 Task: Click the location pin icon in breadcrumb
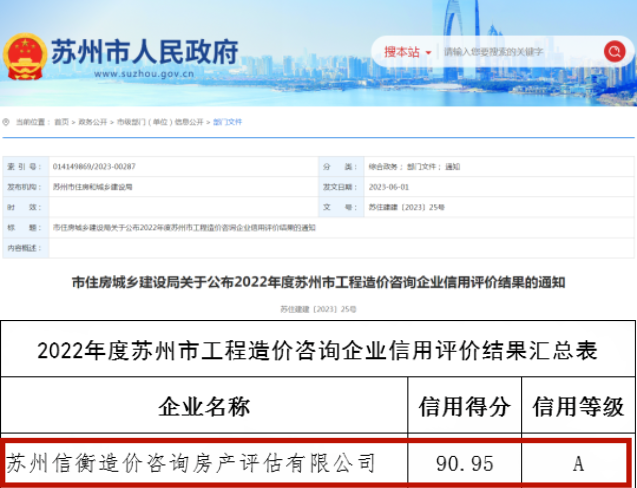point(6,122)
